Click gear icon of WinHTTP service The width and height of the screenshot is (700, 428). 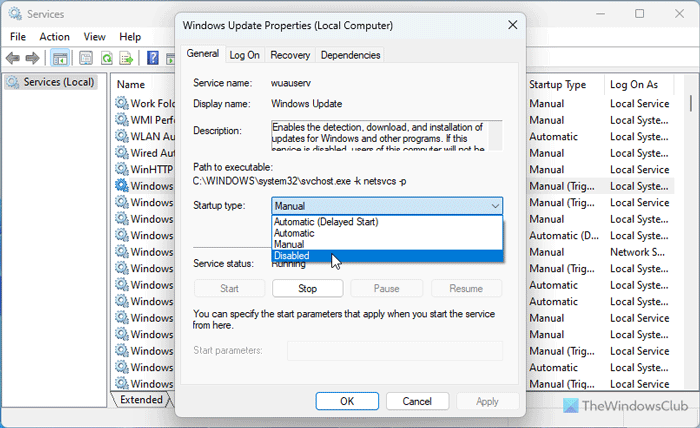[122, 169]
